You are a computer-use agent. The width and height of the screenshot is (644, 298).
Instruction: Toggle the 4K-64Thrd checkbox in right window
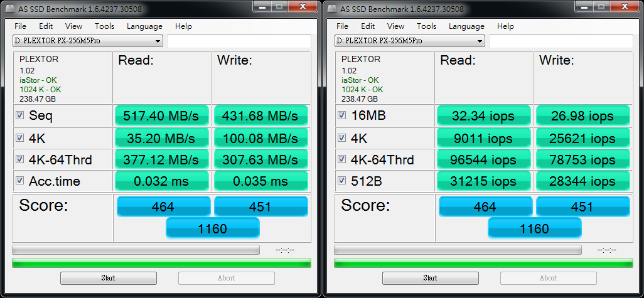pyautogui.click(x=341, y=159)
